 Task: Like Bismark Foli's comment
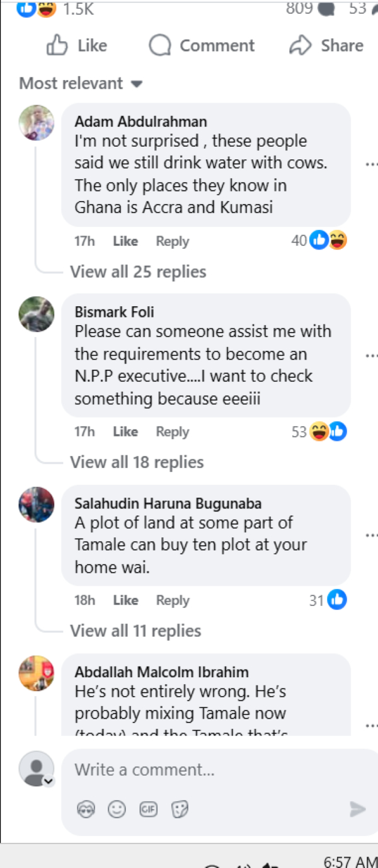coord(125,432)
